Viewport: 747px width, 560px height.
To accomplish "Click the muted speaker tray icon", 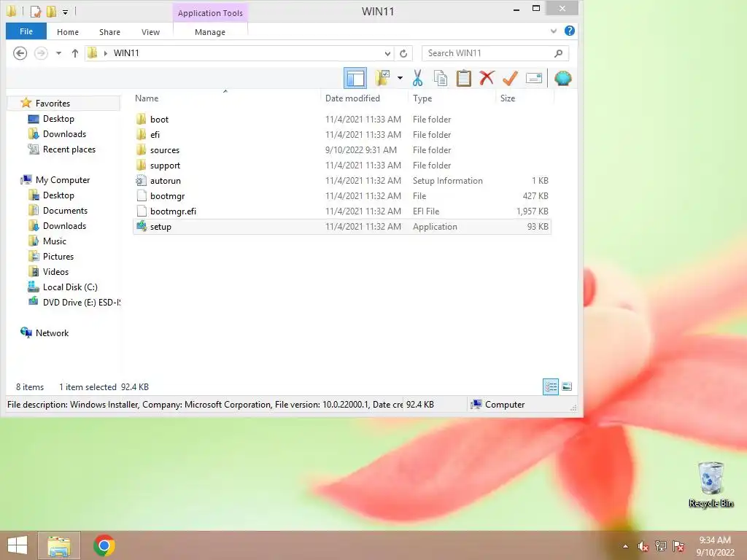I will coord(643,546).
